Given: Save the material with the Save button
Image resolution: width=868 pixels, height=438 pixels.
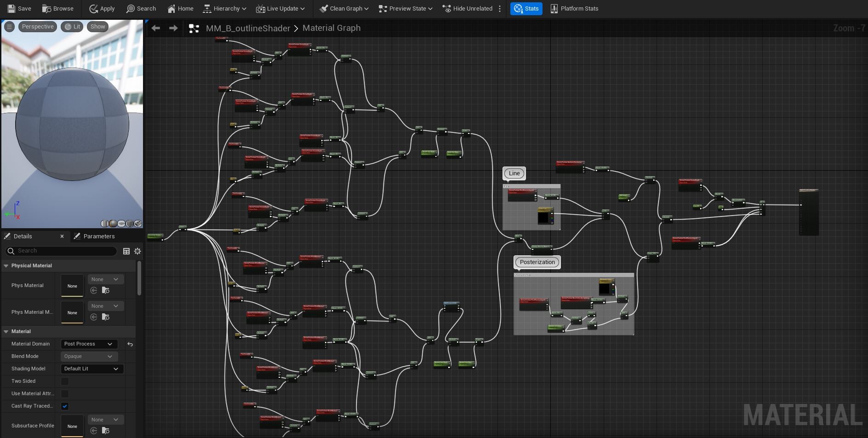Looking at the screenshot, I should [19, 8].
